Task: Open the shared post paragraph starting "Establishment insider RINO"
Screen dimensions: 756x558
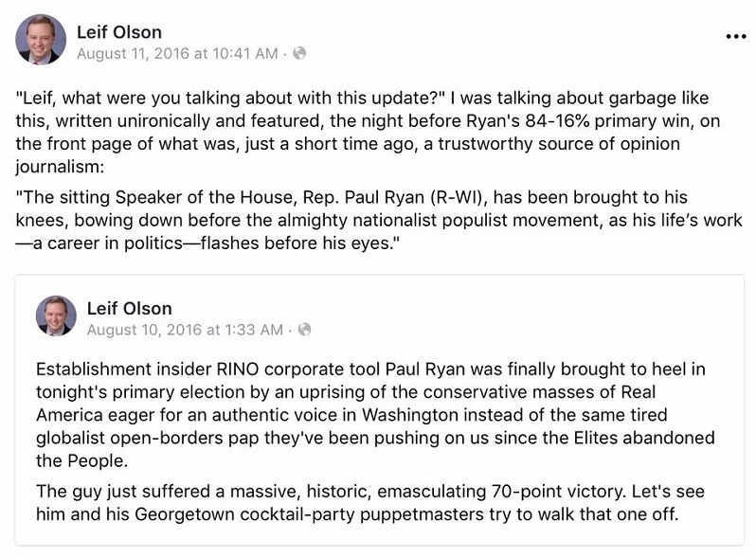Action: pyautogui.click(x=375, y=415)
